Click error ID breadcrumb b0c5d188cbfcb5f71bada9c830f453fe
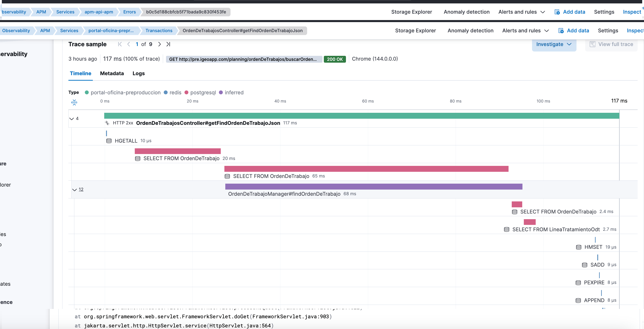This screenshot has height=329, width=644. click(186, 12)
